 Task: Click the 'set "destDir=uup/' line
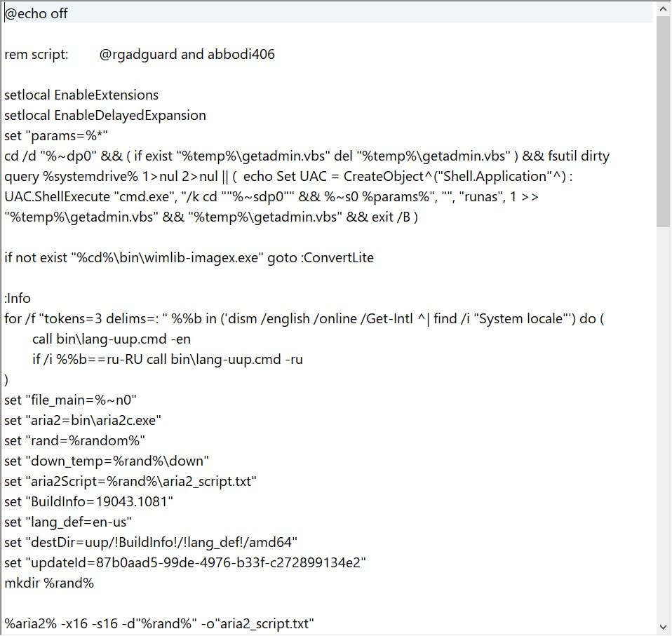point(150,543)
